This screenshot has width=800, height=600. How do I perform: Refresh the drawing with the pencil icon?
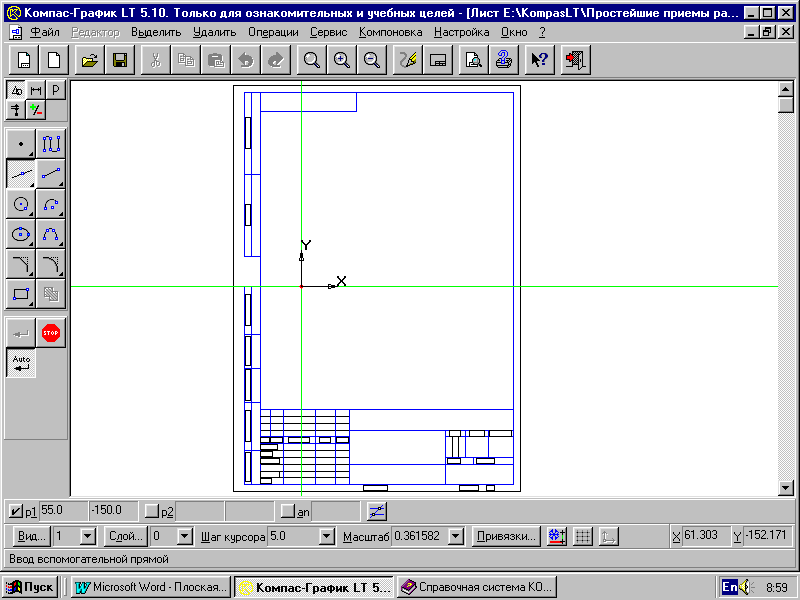[x=407, y=60]
